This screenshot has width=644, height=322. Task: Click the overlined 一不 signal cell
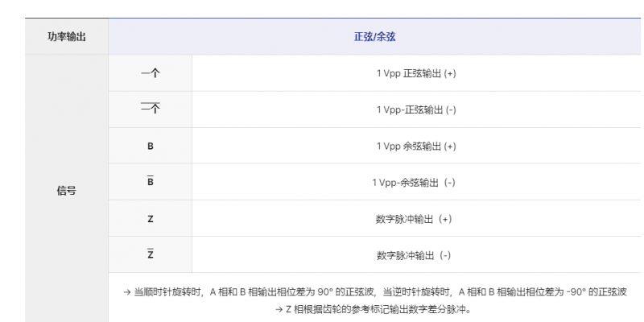pyautogui.click(x=150, y=109)
